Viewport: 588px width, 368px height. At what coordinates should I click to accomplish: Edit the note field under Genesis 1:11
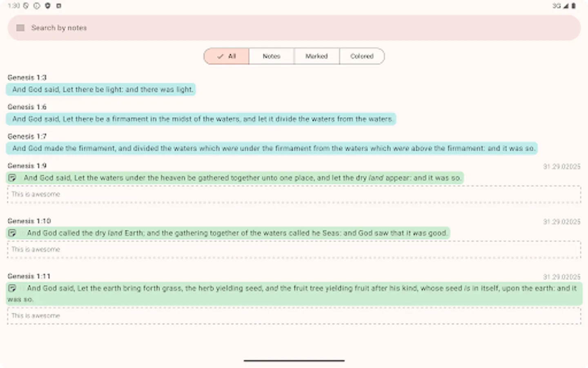[x=293, y=315]
